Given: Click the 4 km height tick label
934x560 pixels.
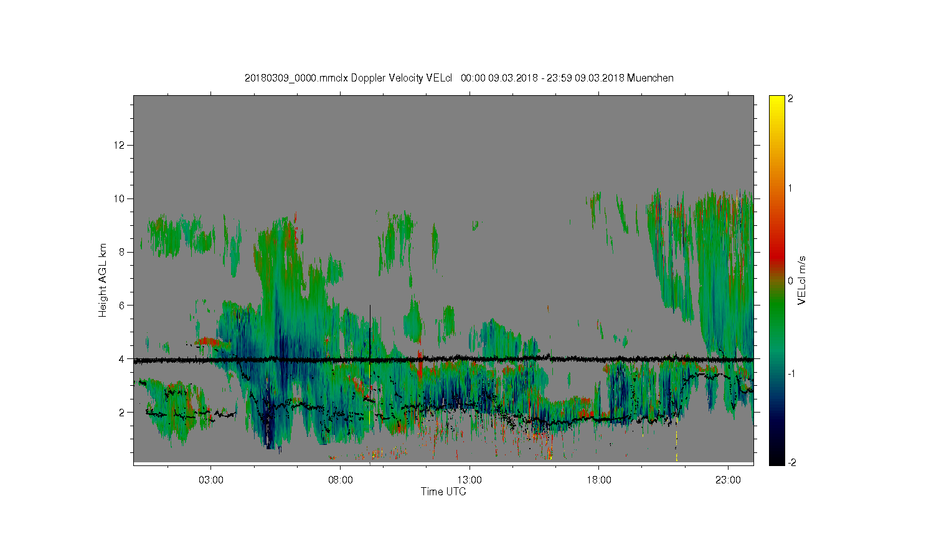Looking at the screenshot, I should [123, 359].
